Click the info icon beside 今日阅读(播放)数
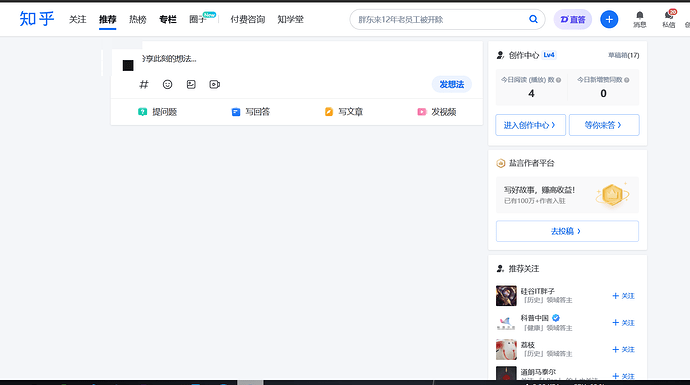 pos(558,80)
